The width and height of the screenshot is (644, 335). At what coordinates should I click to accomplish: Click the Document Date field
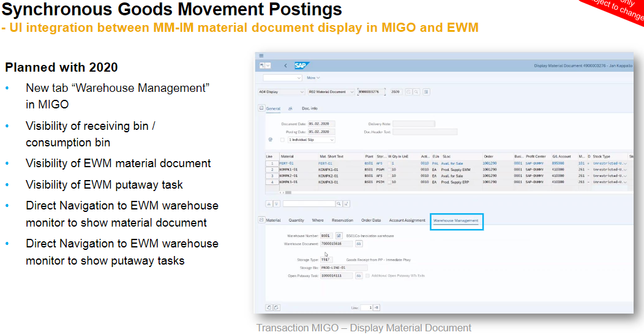coord(321,124)
